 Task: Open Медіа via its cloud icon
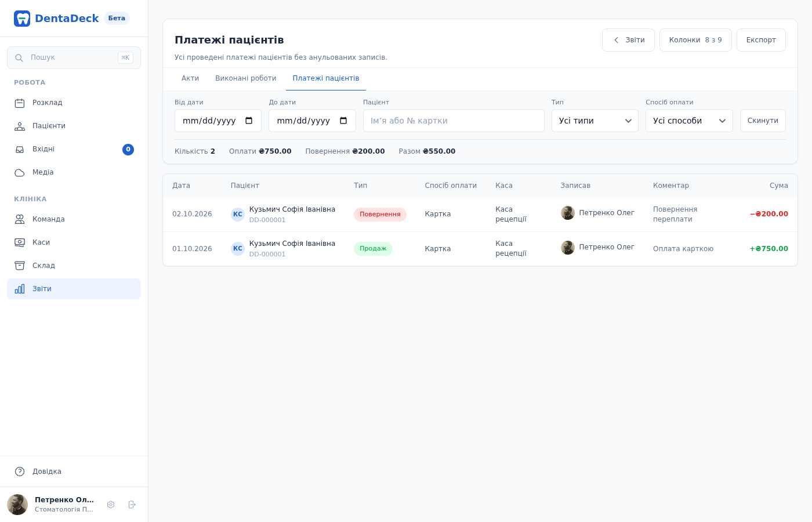pyautogui.click(x=20, y=173)
